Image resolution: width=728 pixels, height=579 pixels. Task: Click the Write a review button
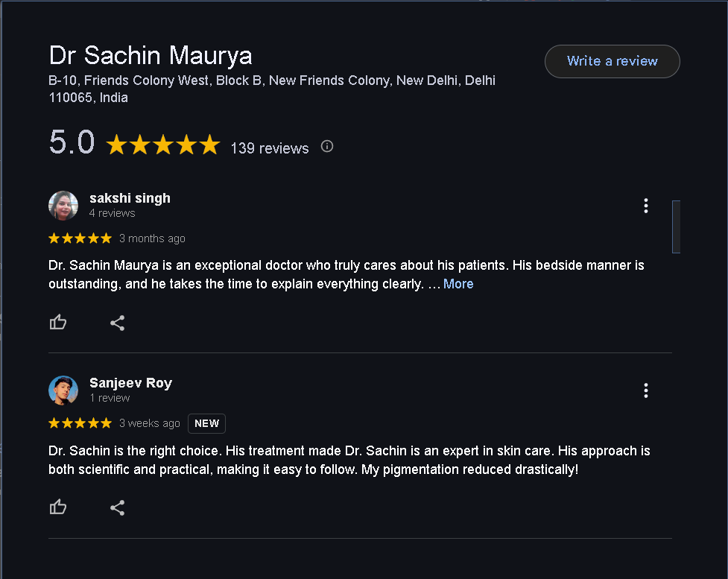[612, 61]
